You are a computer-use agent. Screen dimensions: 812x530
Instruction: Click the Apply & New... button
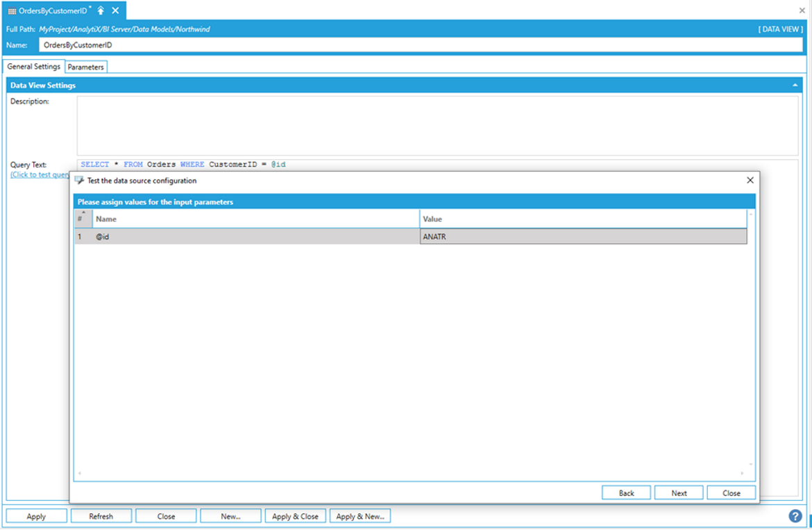pos(360,516)
